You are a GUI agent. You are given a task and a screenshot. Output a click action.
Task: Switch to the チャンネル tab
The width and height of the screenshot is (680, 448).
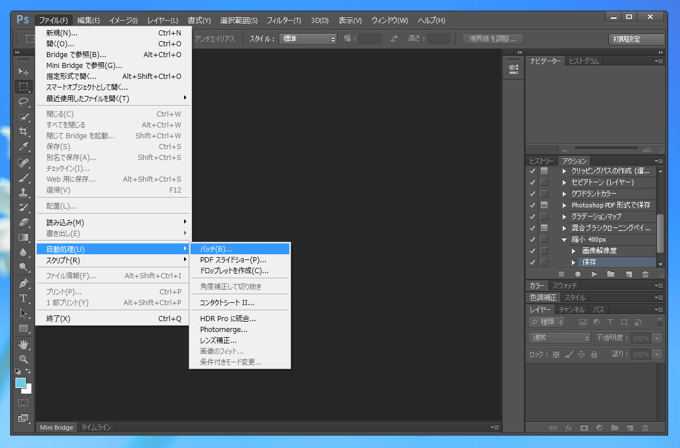tap(572, 309)
